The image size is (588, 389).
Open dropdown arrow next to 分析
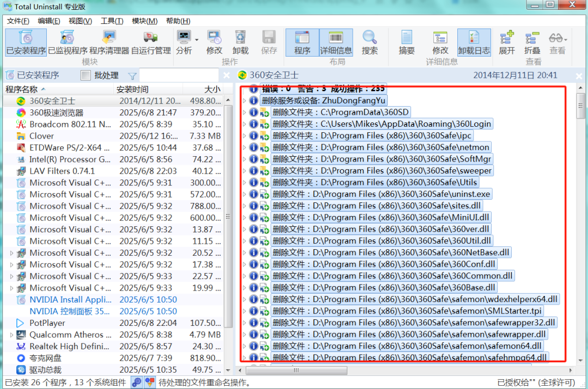coord(197,40)
